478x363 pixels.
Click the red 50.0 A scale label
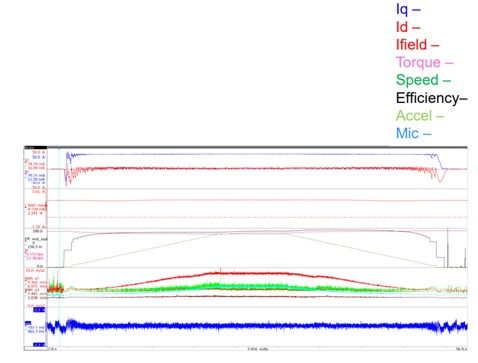(39, 152)
